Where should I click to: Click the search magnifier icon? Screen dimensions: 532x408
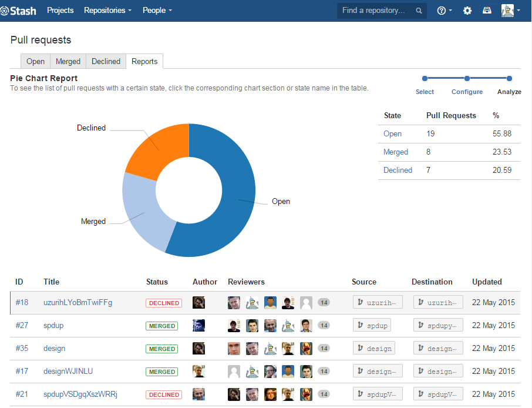419,11
